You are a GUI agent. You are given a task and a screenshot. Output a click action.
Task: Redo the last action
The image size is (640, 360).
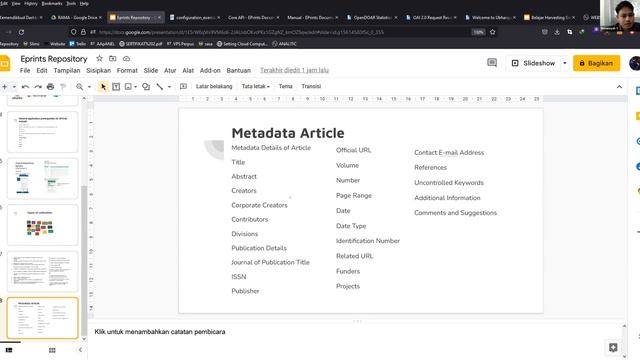click(38, 87)
